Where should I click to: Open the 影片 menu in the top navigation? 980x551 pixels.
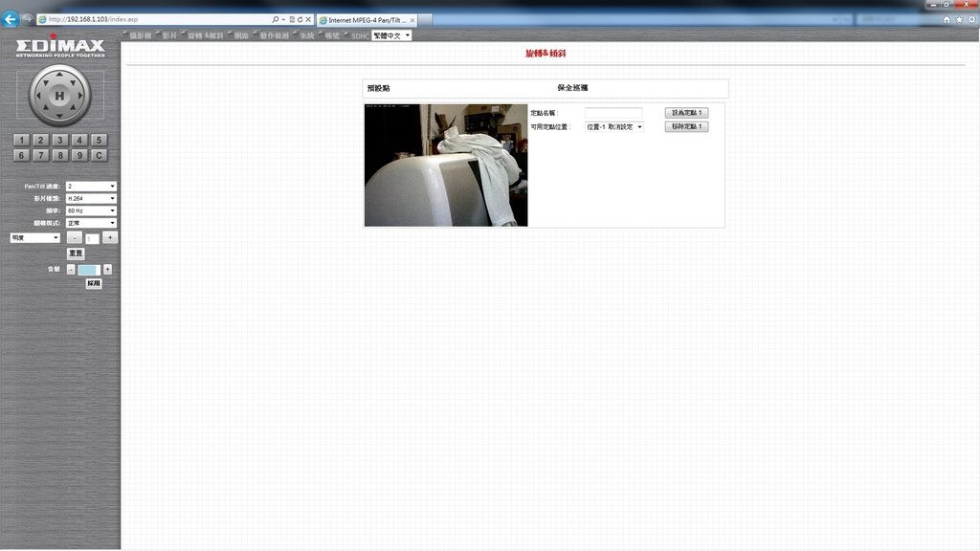click(169, 35)
